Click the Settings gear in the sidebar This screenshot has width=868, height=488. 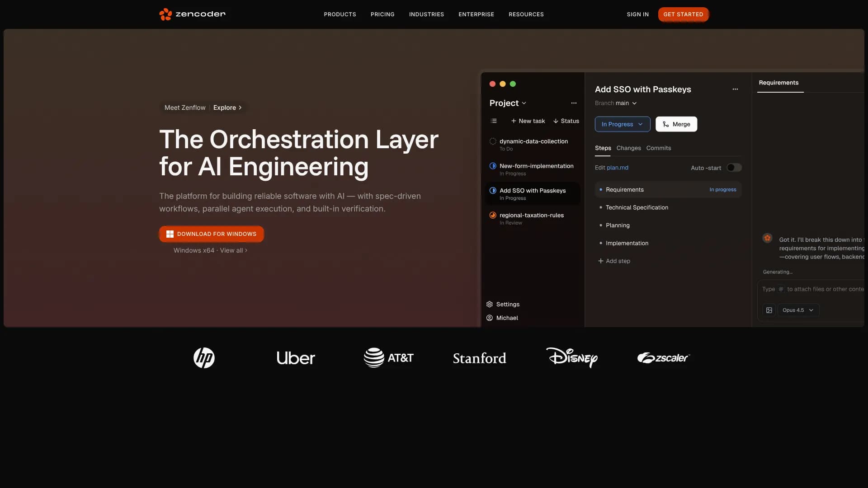[x=490, y=305]
